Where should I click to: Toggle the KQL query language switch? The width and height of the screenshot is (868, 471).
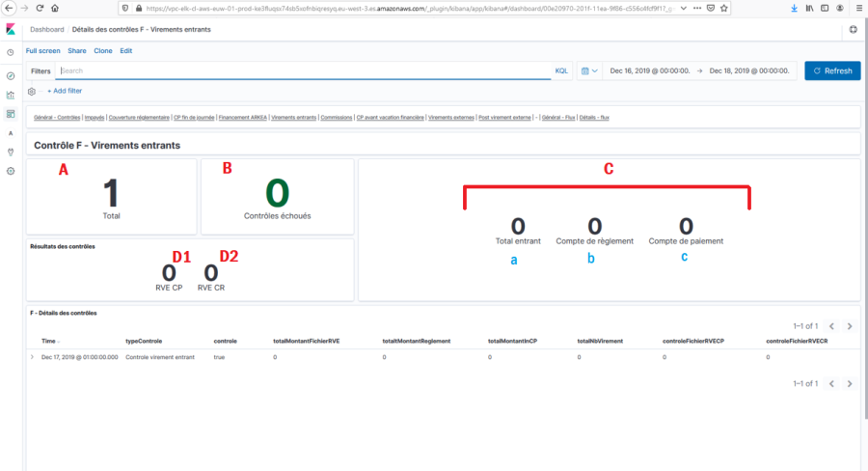561,71
